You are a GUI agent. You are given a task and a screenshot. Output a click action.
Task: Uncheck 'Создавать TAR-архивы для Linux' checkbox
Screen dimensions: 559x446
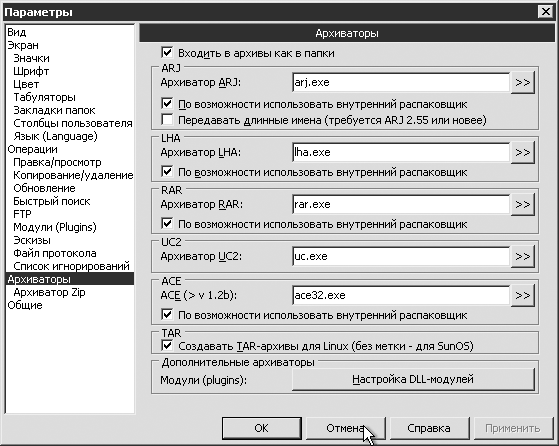pos(167,345)
